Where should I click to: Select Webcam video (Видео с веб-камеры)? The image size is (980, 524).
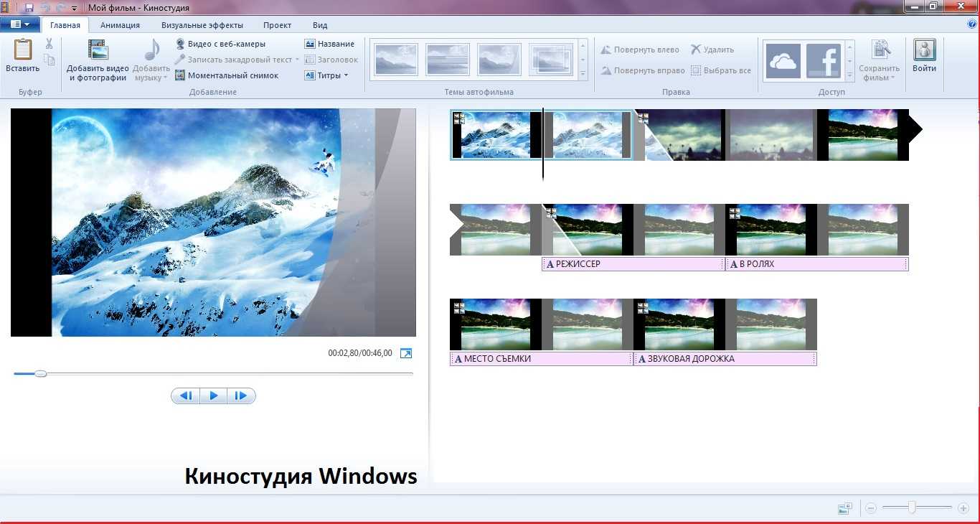coord(220,44)
